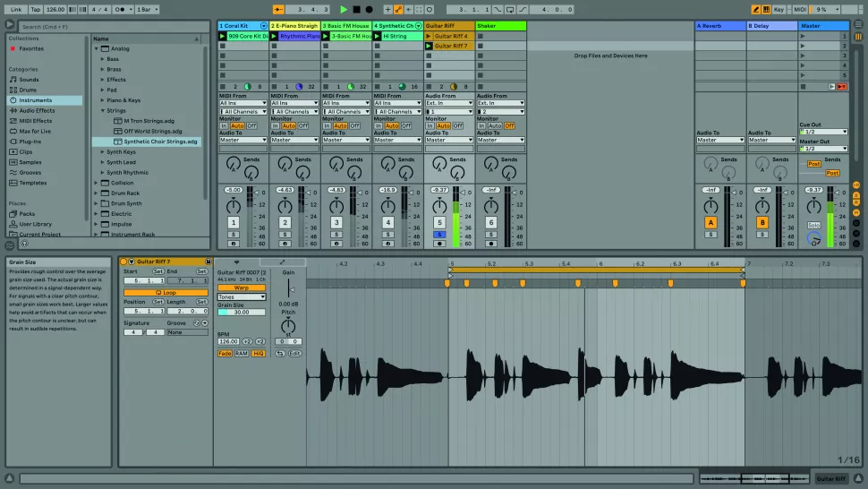Open the Tones warp mode dropdown
Viewport: 868px width, 489px height.
(x=242, y=296)
